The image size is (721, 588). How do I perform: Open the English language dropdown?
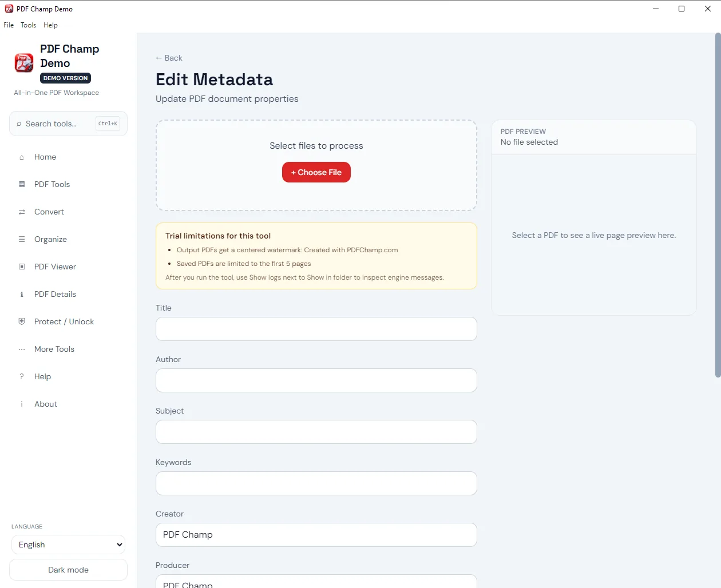(x=68, y=545)
